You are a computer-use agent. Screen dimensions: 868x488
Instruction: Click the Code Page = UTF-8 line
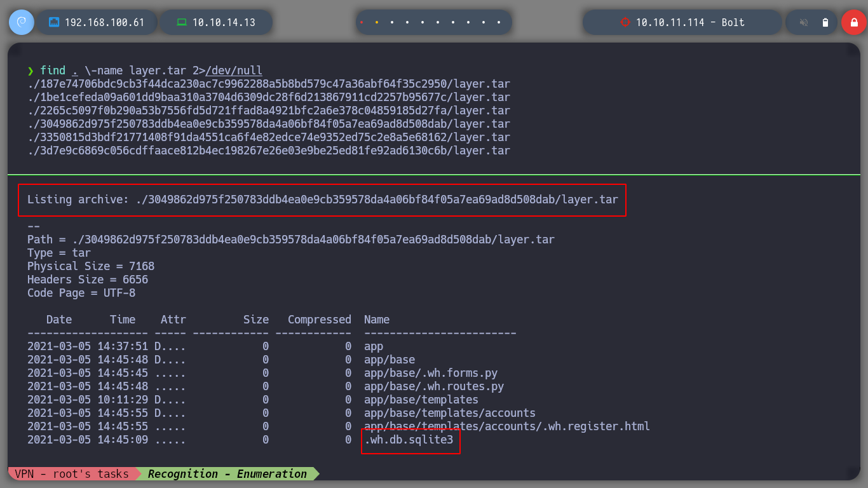tap(81, 293)
